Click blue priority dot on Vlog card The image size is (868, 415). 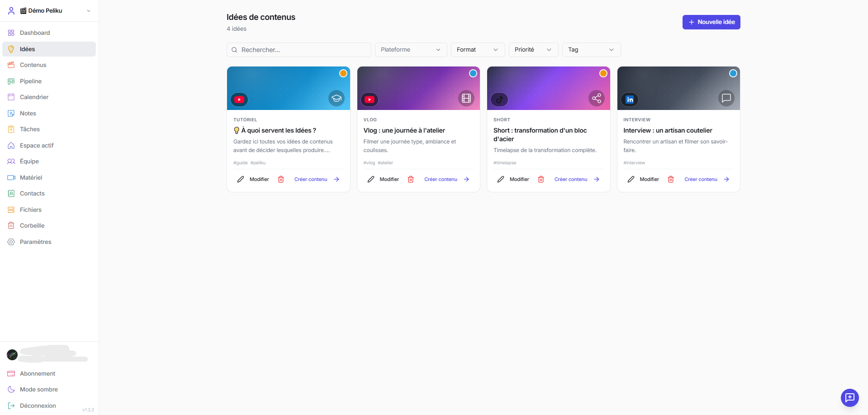473,73
